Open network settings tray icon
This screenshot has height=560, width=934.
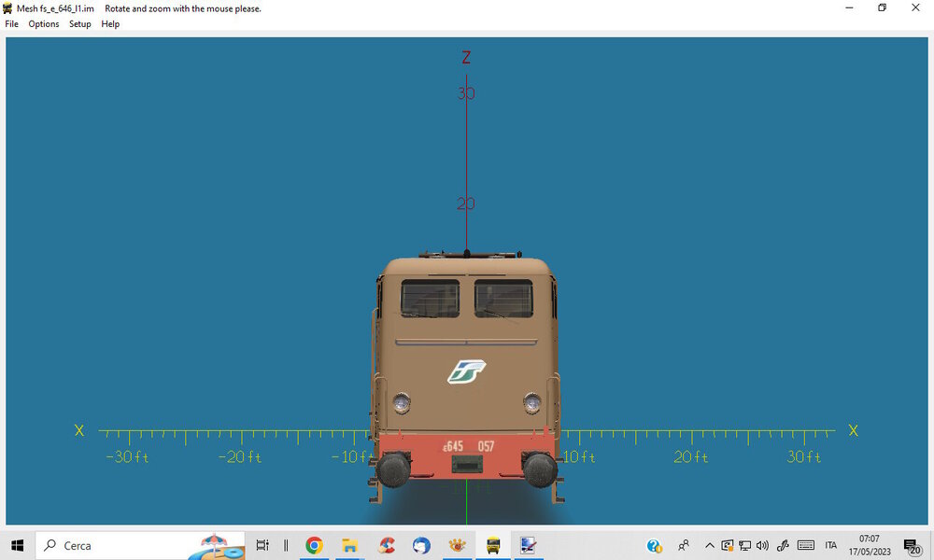pyautogui.click(x=744, y=545)
